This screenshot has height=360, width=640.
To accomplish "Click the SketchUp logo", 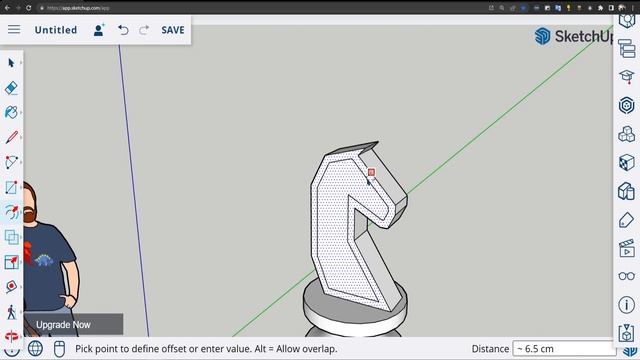I will point(573,36).
